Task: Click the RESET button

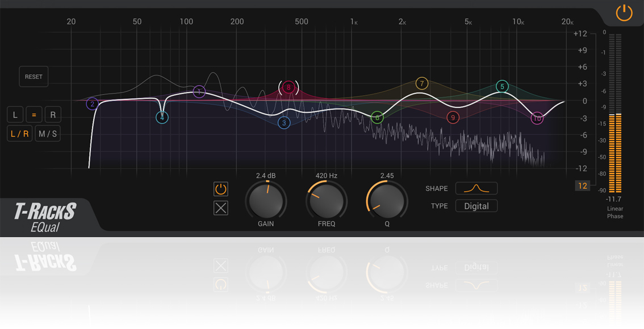Action: [x=34, y=77]
